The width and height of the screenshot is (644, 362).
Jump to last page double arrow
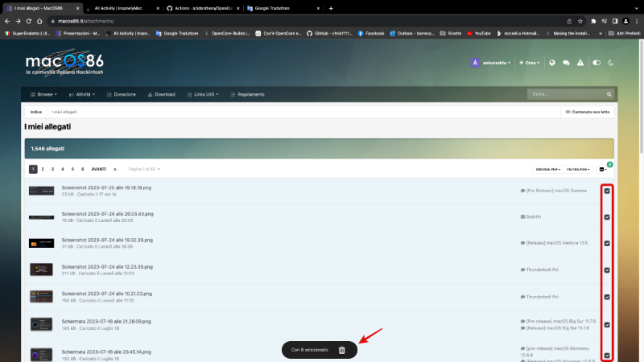tap(115, 169)
